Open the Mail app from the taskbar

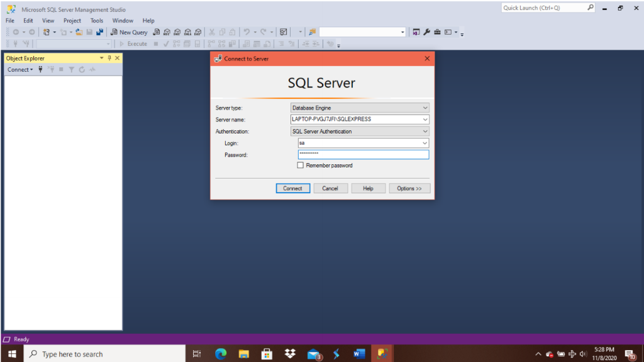click(314, 354)
